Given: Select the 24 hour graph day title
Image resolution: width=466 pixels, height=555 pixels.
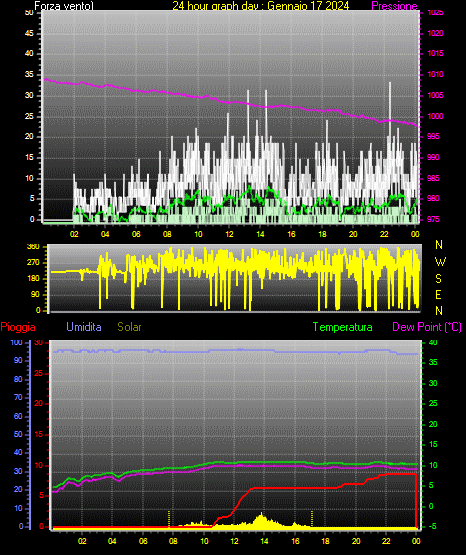Looking at the screenshot, I should point(261,6).
